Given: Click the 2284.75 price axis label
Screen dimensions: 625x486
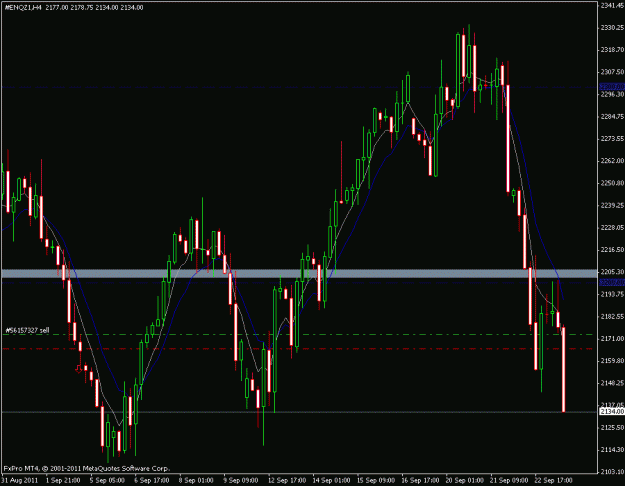Looking at the screenshot, I should (x=612, y=116).
